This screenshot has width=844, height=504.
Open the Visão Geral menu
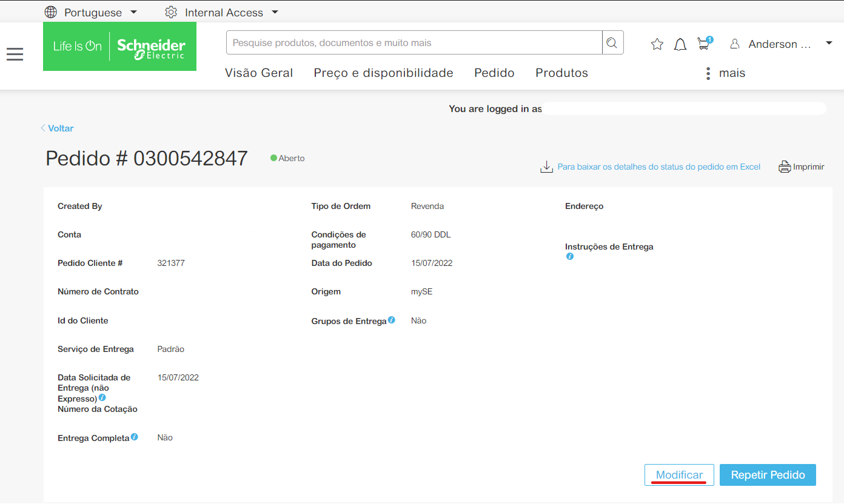(259, 73)
